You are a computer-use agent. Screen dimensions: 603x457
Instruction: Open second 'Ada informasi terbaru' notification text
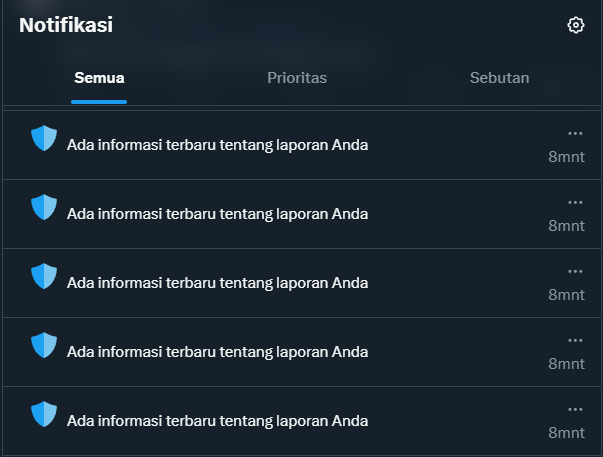[x=217, y=214]
